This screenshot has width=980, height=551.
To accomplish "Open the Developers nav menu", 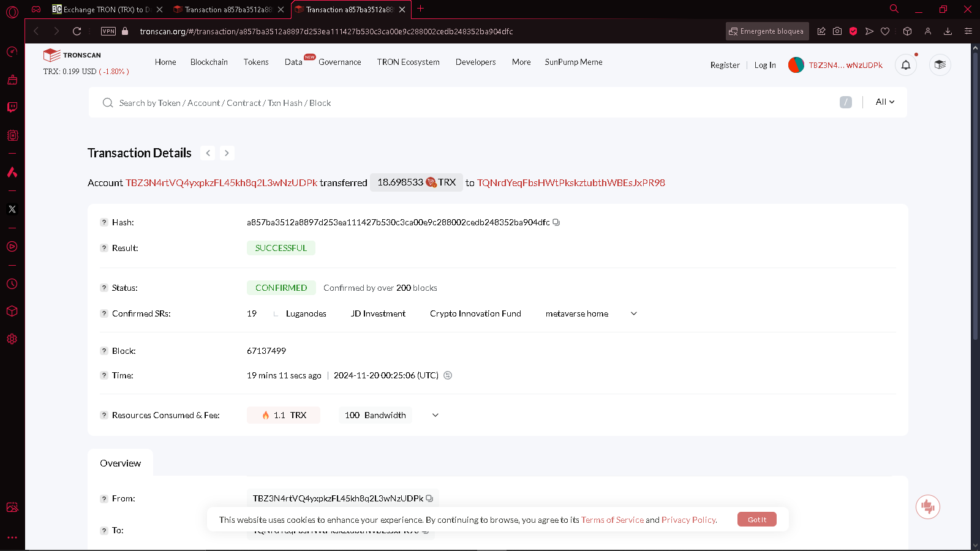I will tap(476, 62).
